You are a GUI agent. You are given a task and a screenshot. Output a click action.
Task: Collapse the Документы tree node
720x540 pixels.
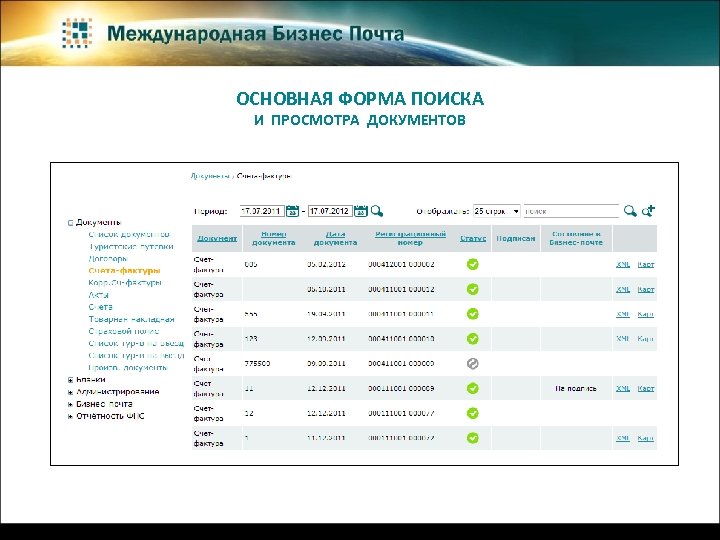(70, 223)
